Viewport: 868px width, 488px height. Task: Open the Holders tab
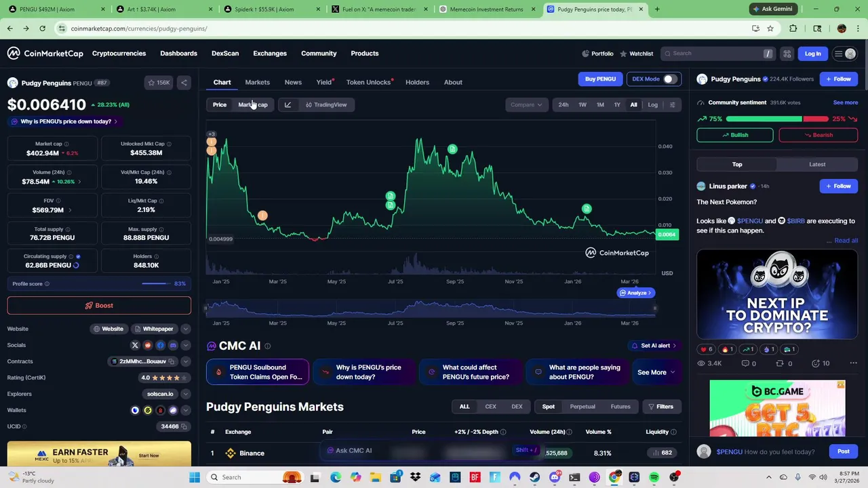[x=417, y=82]
